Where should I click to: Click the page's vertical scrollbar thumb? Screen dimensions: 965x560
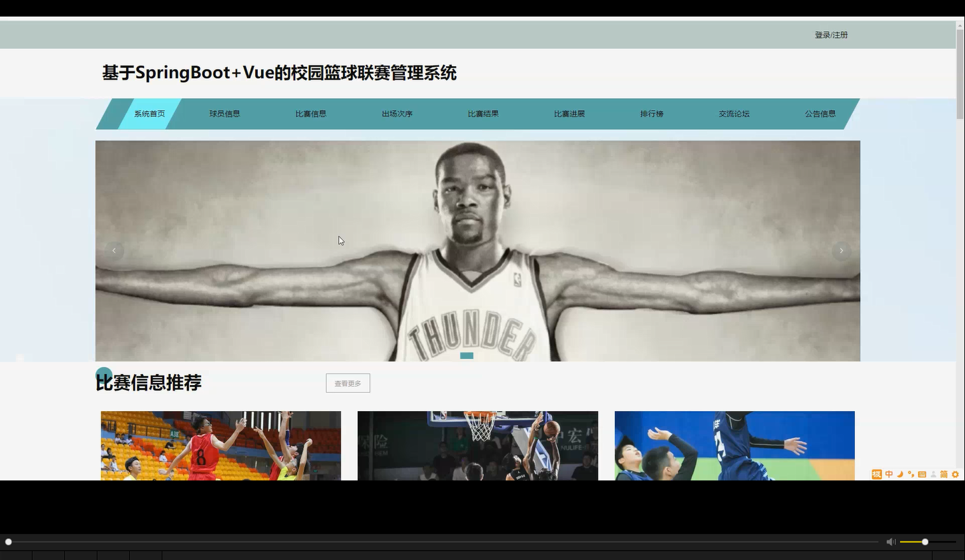pyautogui.click(x=960, y=74)
